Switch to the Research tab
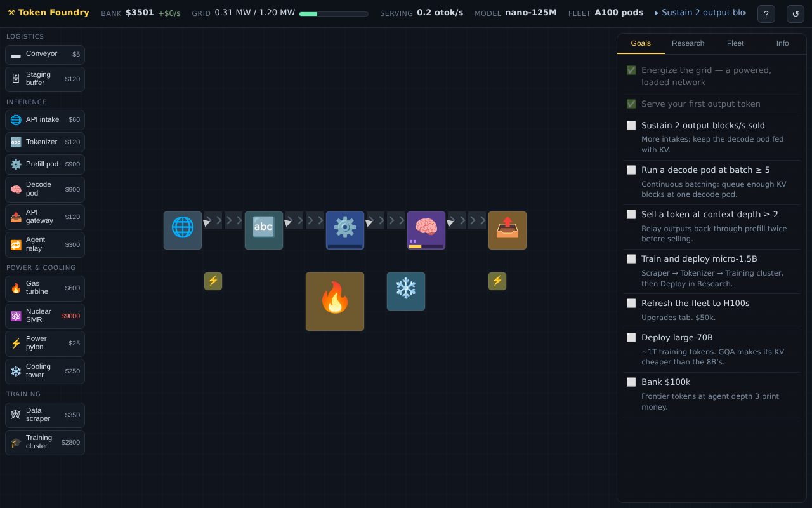 [x=688, y=43]
